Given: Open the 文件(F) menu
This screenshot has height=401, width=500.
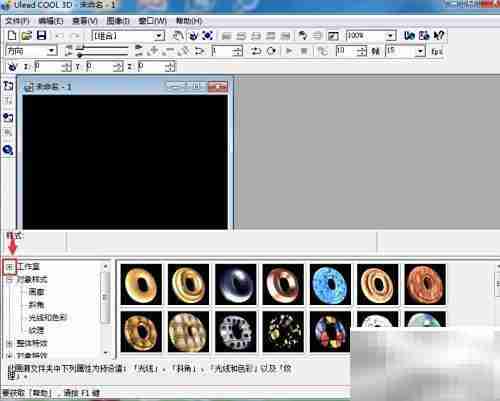Looking at the screenshot, I should pyautogui.click(x=17, y=21).
